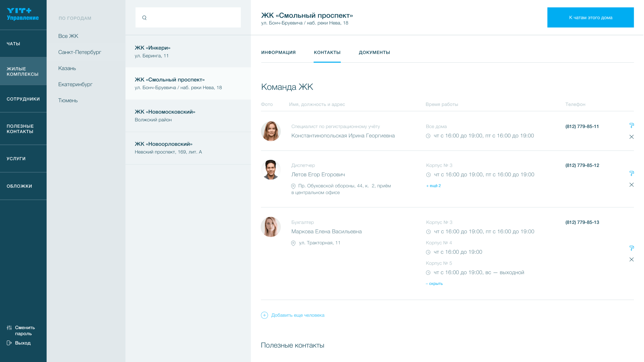The width and height of the screenshot is (644, 362).
Task: Edit Константинопольская Ирина contact with paint-roller icon
Action: point(632,126)
